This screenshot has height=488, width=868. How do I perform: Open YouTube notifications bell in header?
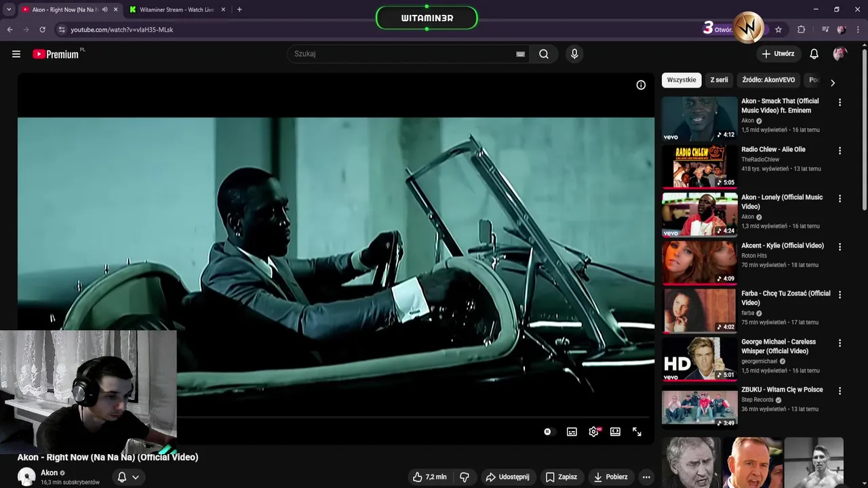[814, 54]
